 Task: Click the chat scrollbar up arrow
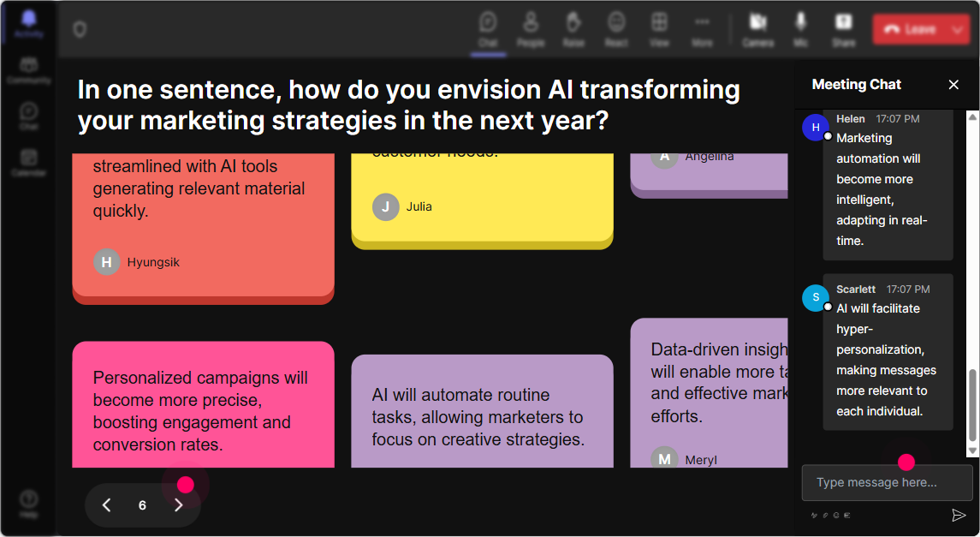(972, 116)
